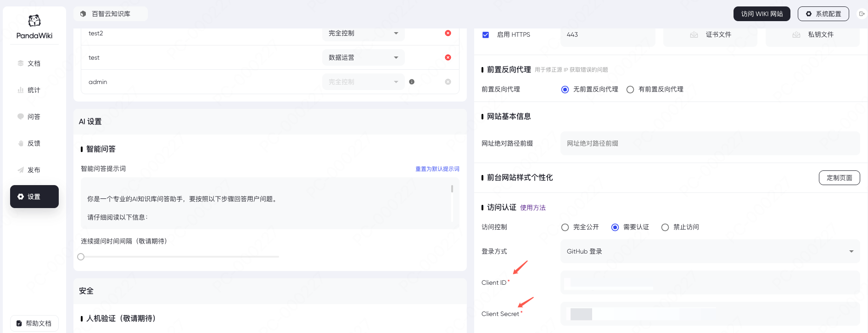Click the help docs book icon
The height and width of the screenshot is (333, 868).
19,323
